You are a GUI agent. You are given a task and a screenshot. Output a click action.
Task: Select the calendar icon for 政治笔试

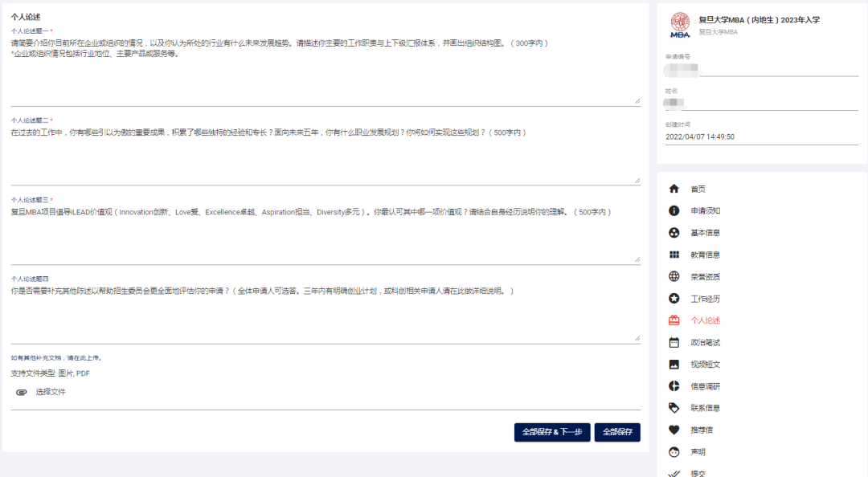pyautogui.click(x=674, y=343)
